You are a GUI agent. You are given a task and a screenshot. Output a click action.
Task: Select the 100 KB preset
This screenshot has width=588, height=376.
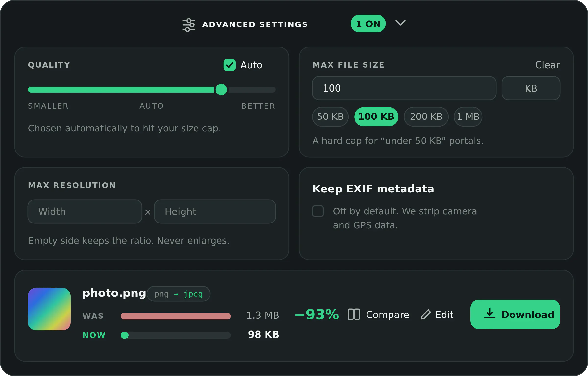click(376, 117)
